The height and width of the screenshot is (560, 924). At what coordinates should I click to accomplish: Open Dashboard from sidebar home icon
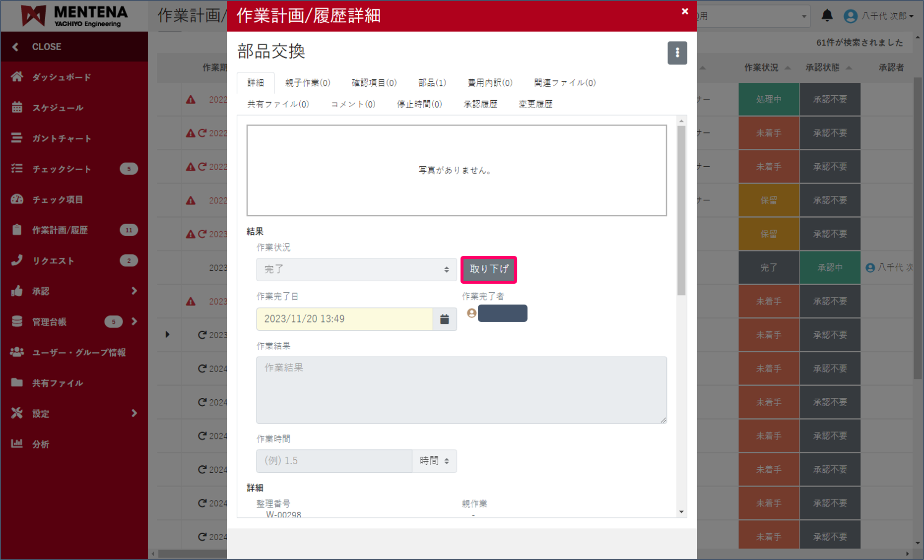click(17, 77)
